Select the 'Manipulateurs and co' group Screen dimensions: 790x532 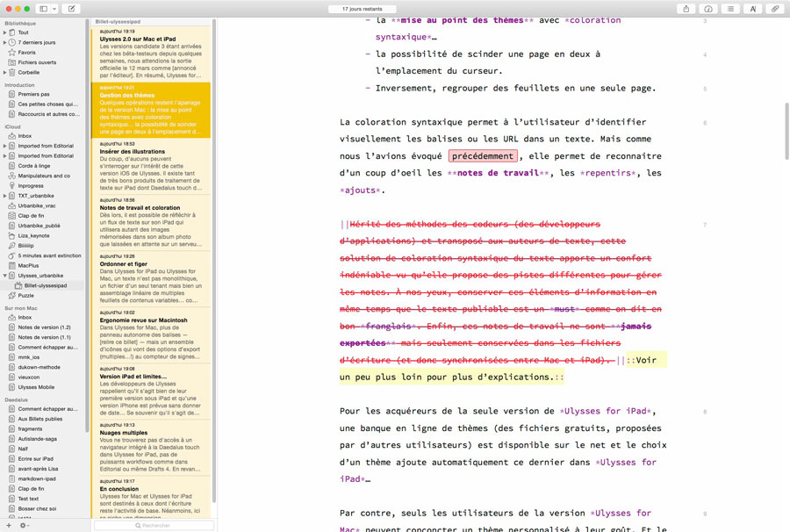[x=44, y=176]
